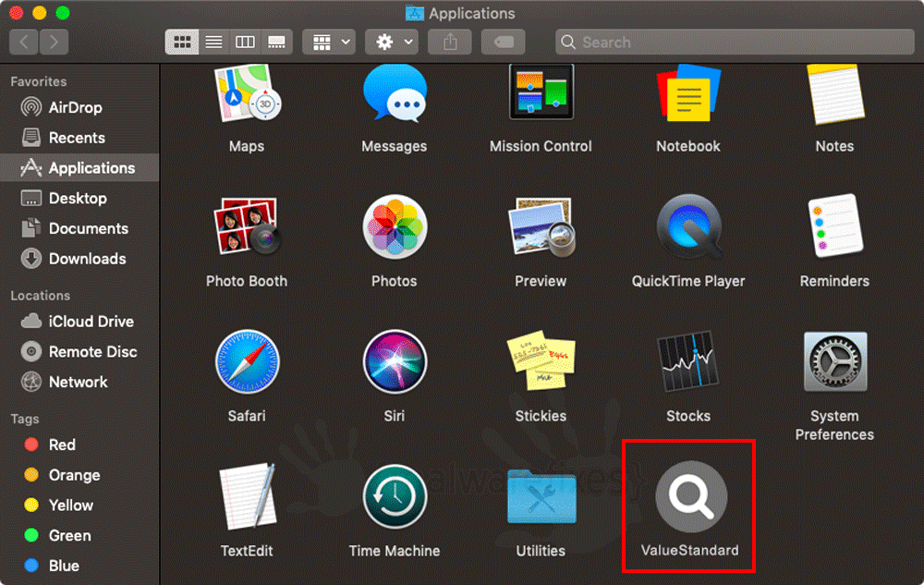This screenshot has height=585, width=924.
Task: Open the Notes app icon
Action: point(835,94)
